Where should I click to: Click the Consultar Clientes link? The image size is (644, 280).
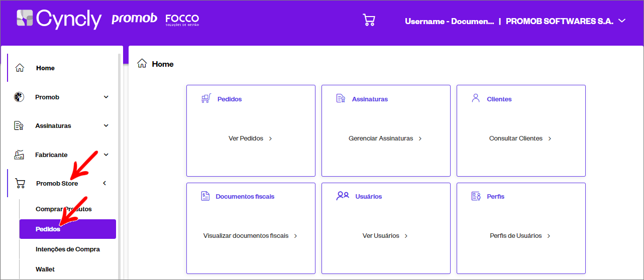pos(516,138)
